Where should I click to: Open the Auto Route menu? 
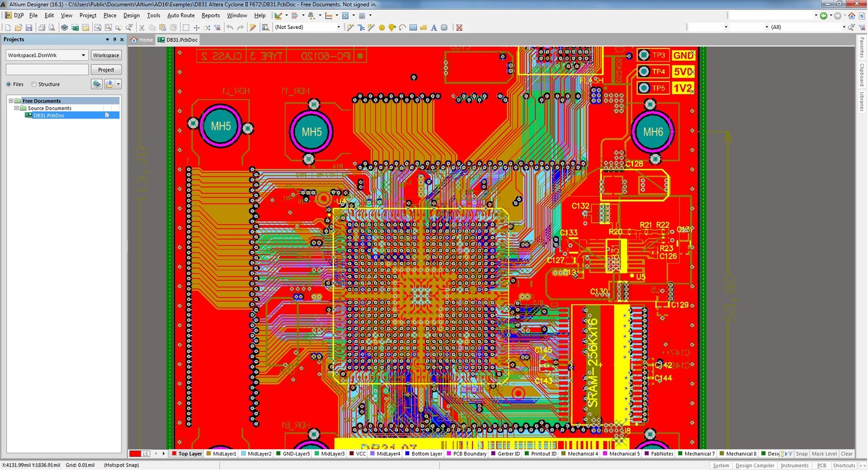[x=181, y=16]
